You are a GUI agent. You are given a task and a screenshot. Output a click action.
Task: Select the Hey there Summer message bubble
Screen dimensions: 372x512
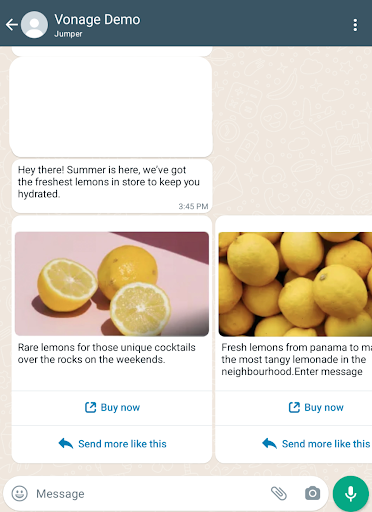[x=112, y=186]
